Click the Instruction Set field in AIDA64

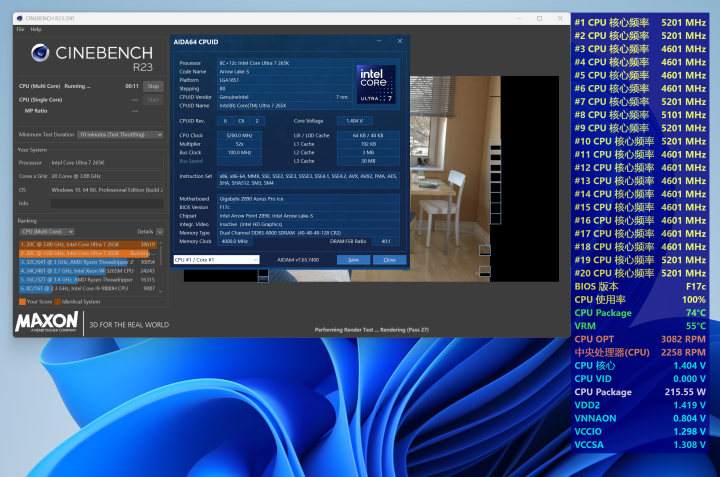point(308,180)
